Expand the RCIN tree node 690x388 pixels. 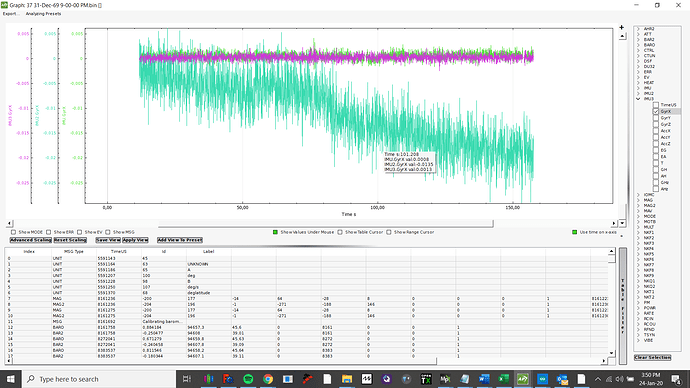pyautogui.click(x=638, y=318)
